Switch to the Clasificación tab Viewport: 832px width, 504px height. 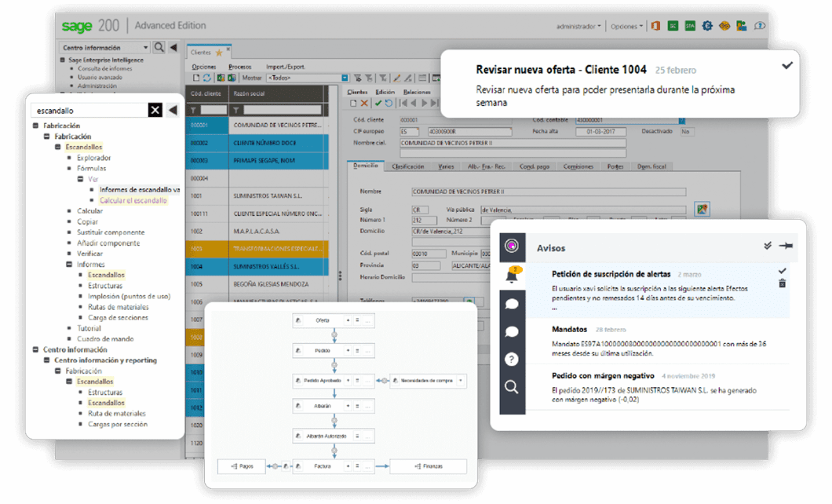[x=407, y=166]
